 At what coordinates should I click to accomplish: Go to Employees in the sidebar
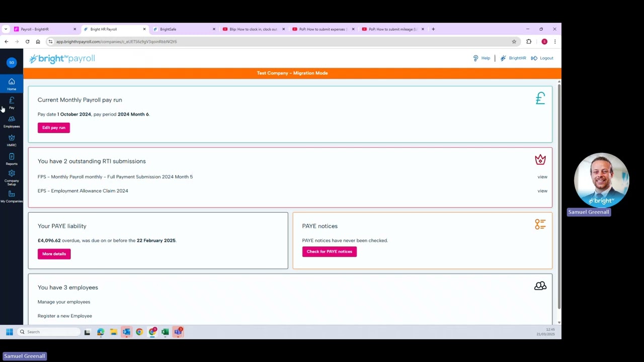(x=12, y=122)
